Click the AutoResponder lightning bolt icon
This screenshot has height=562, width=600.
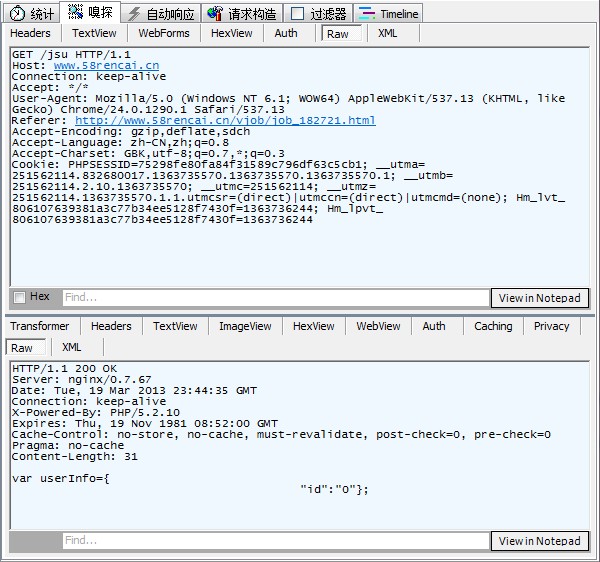click(x=134, y=14)
